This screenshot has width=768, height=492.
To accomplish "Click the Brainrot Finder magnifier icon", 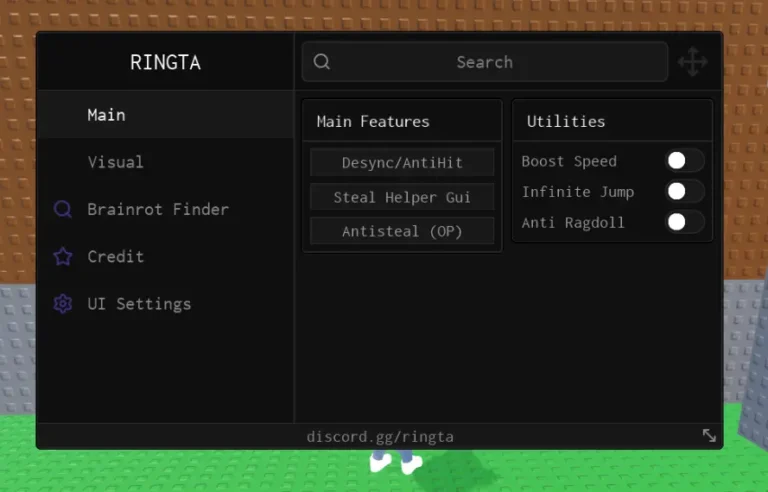I will [63, 209].
